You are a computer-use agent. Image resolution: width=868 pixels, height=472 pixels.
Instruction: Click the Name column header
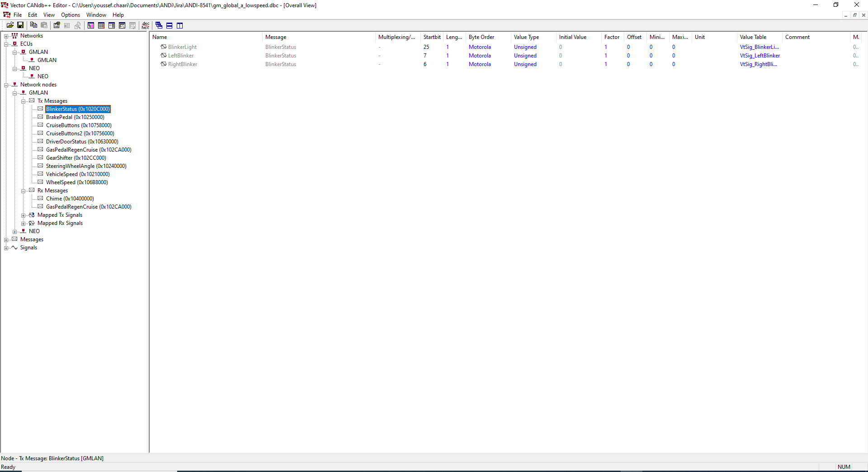click(160, 37)
